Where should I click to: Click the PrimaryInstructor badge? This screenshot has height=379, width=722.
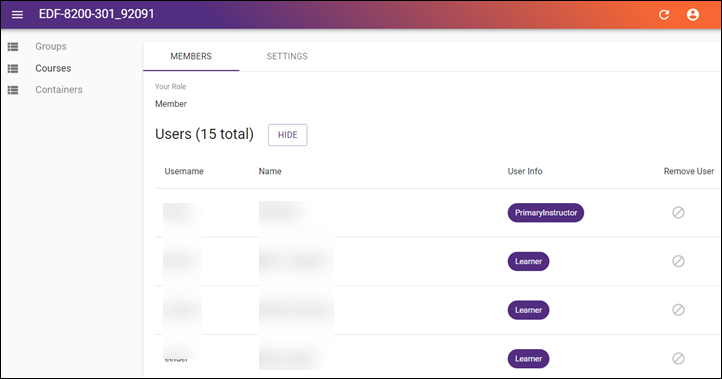[x=546, y=213]
